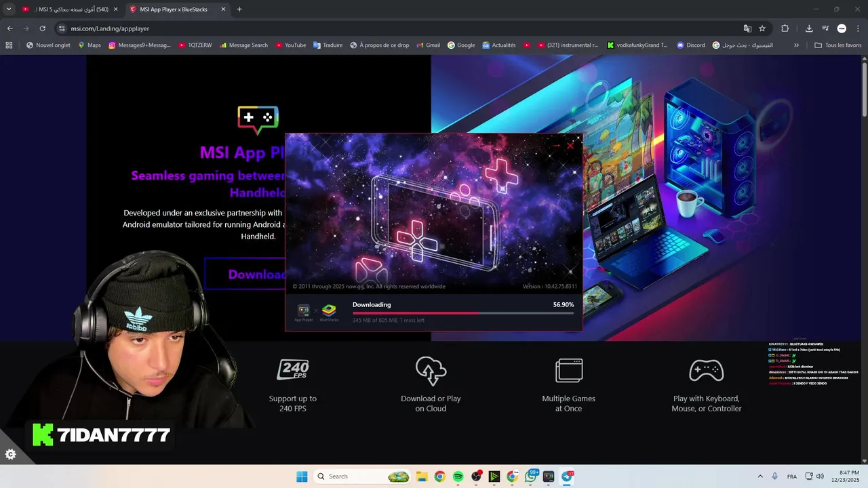This screenshot has height=488, width=868.
Task: Switch the FRA input language
Action: click(792, 476)
